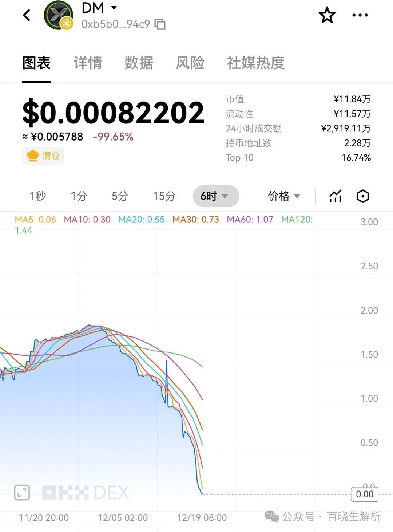The image size is (393, 532).
Task: Enable the 5分 chart interval
Action: pyautogui.click(x=119, y=196)
